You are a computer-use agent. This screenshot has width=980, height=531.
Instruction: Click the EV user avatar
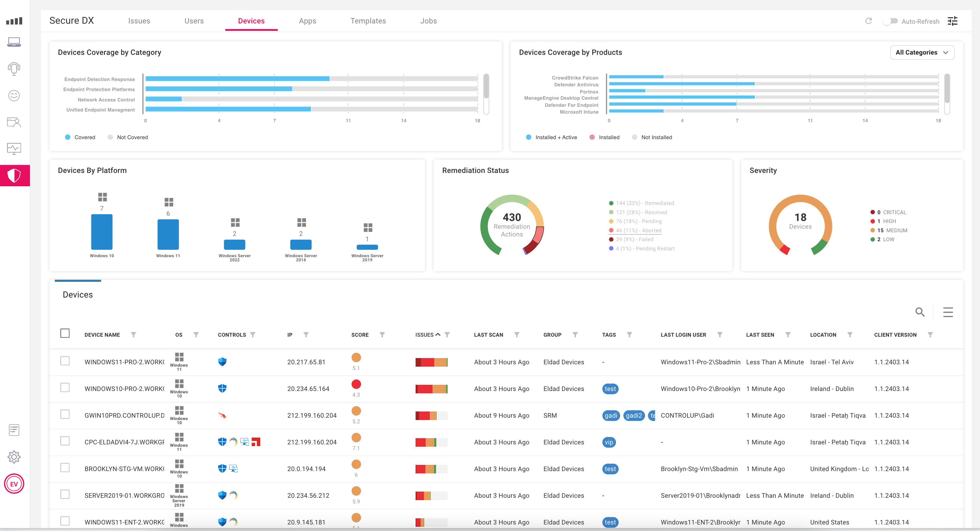click(14, 484)
